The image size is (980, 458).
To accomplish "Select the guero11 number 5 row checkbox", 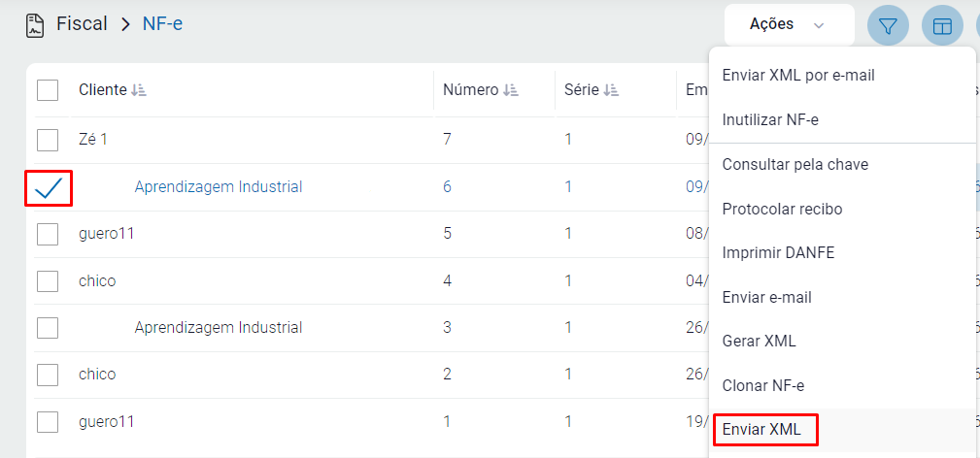I will pyautogui.click(x=48, y=234).
